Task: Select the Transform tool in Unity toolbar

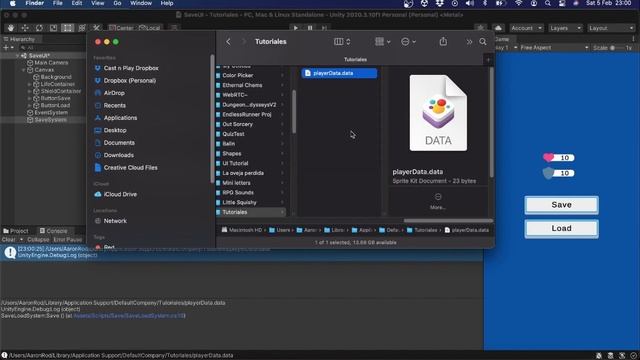Action: coord(82,28)
